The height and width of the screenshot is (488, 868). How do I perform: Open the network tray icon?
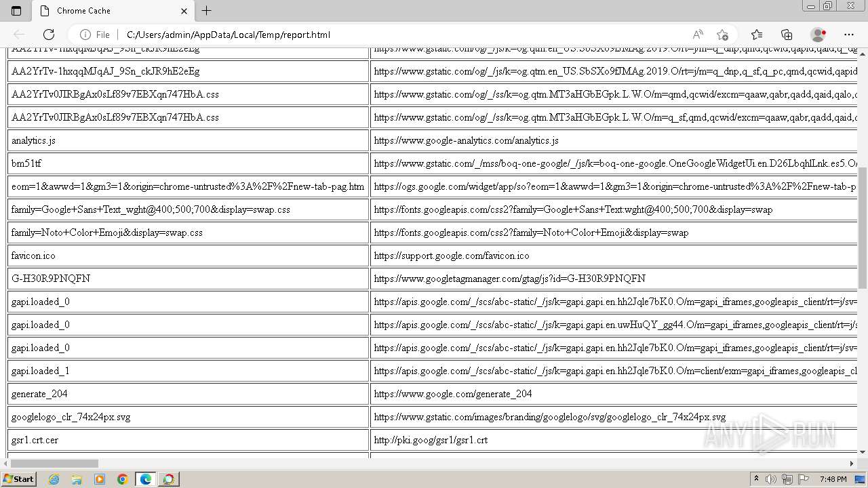(x=787, y=479)
